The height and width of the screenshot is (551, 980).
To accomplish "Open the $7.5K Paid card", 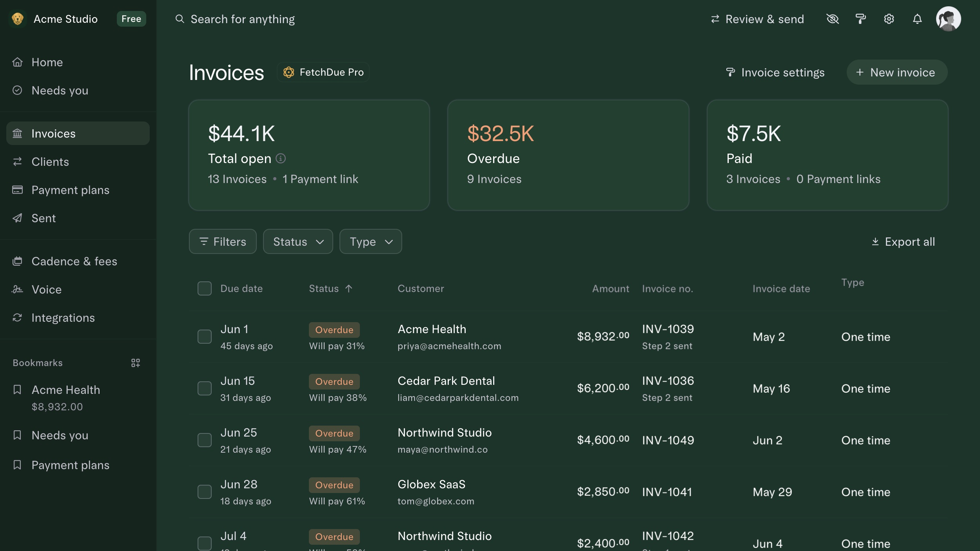I will point(827,155).
